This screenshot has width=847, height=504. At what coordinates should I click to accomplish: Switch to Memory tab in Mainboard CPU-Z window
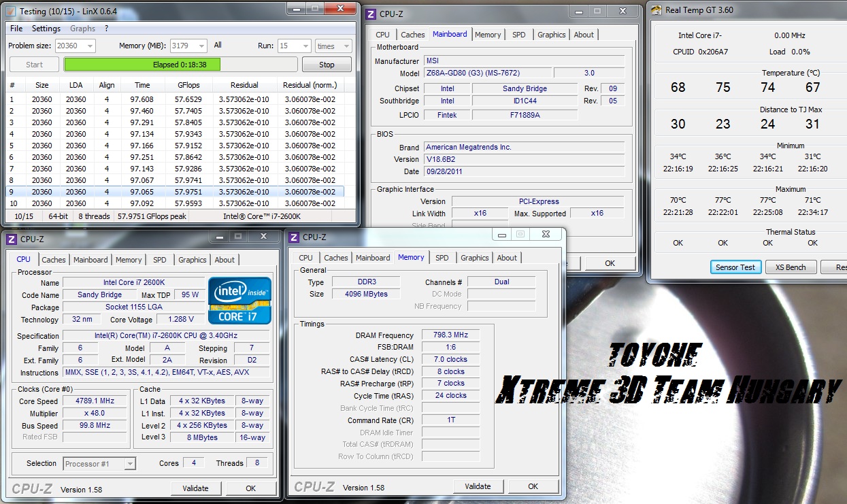pos(488,35)
